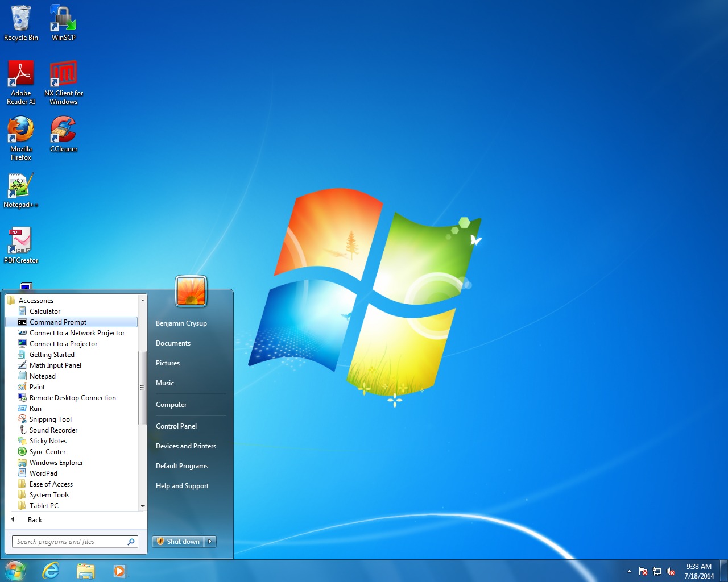Viewport: 728px width, 582px height.
Task: Click the programs list scroll-up arrow
Action: pyautogui.click(x=143, y=300)
